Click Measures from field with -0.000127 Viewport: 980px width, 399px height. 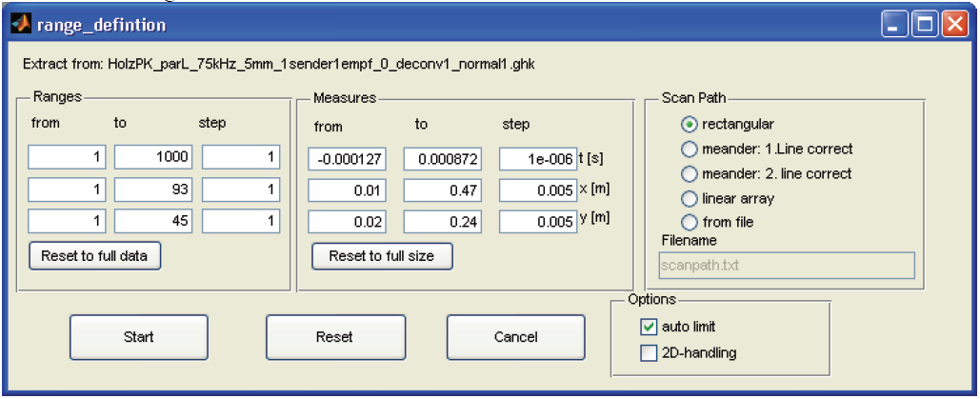point(348,159)
